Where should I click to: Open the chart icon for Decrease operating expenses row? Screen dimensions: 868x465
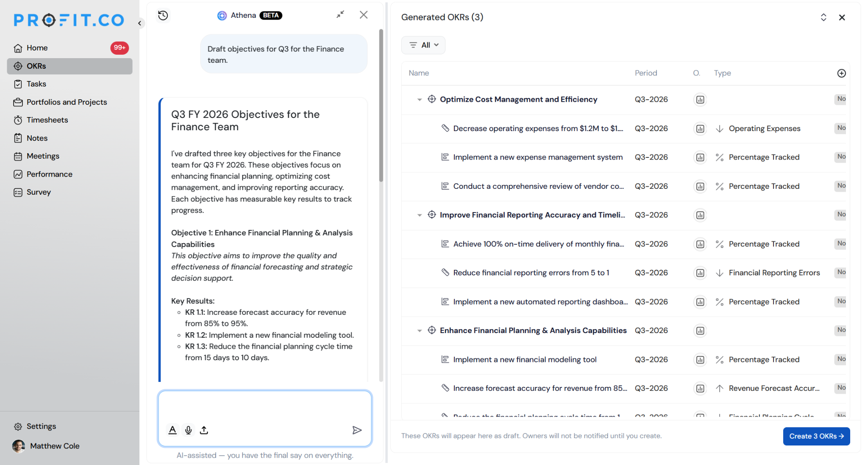click(700, 129)
